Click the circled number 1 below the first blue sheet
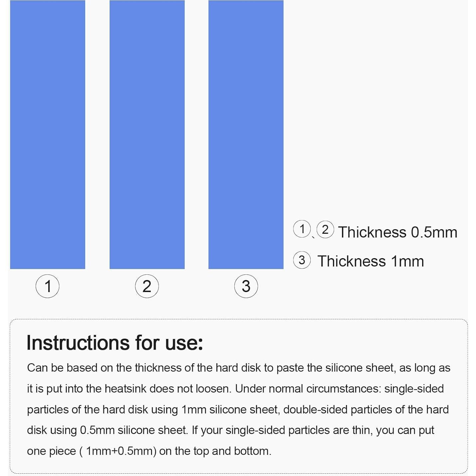 click(x=48, y=286)
